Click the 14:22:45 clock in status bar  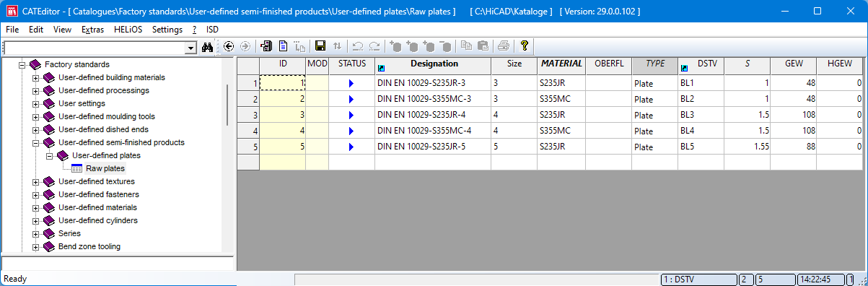coord(820,279)
